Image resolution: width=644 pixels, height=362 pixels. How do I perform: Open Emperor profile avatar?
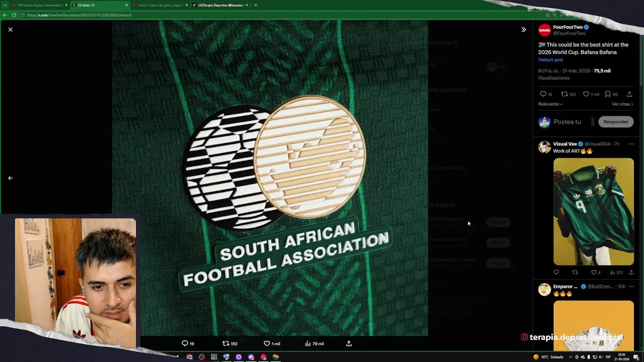coord(544,290)
